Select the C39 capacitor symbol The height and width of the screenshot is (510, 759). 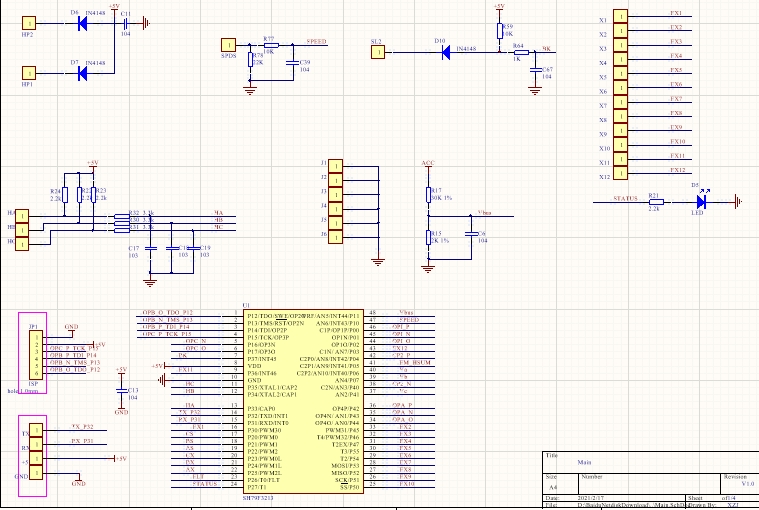pyautogui.click(x=292, y=62)
